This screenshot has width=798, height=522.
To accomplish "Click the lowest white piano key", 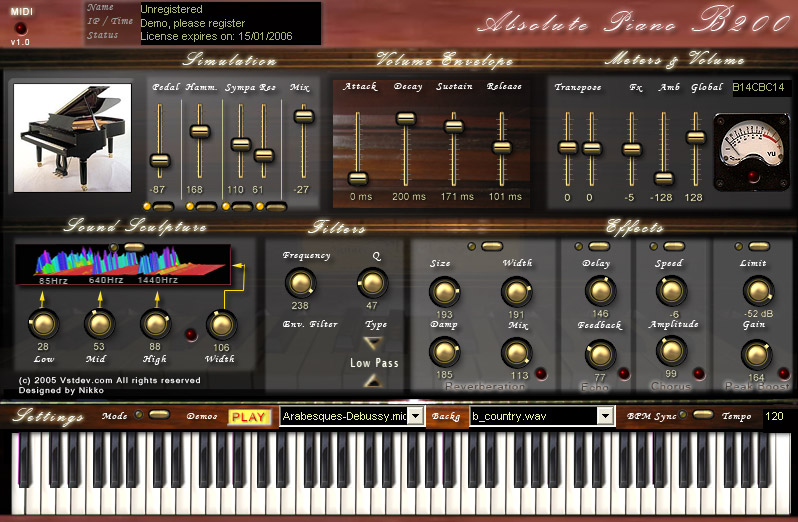I will (x=17, y=473).
